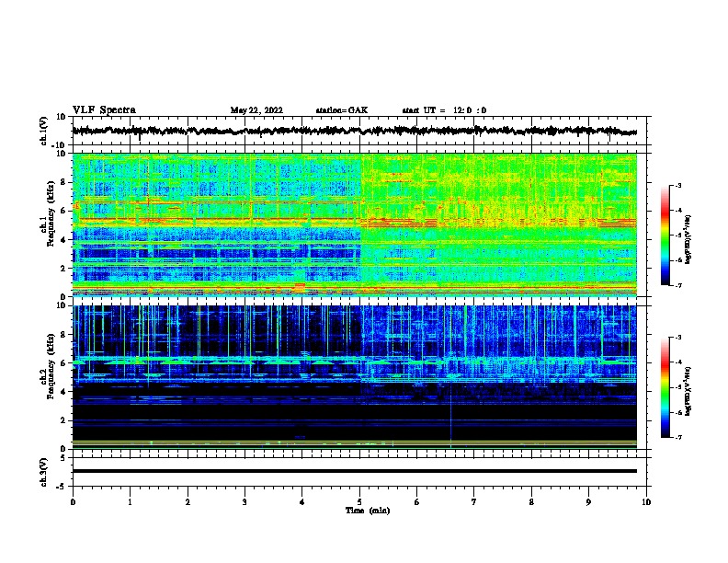
Task: Click the 10 tick label on Time axis
Action: click(646, 502)
